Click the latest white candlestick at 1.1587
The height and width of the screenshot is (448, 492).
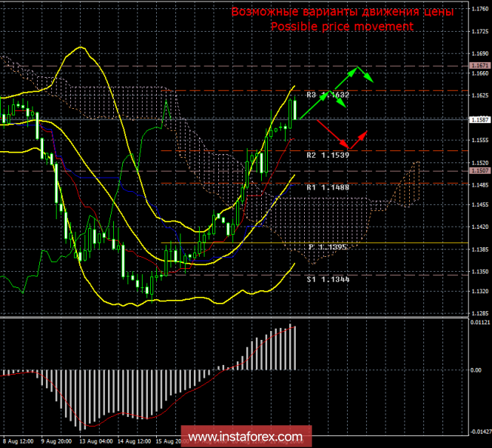295,109
